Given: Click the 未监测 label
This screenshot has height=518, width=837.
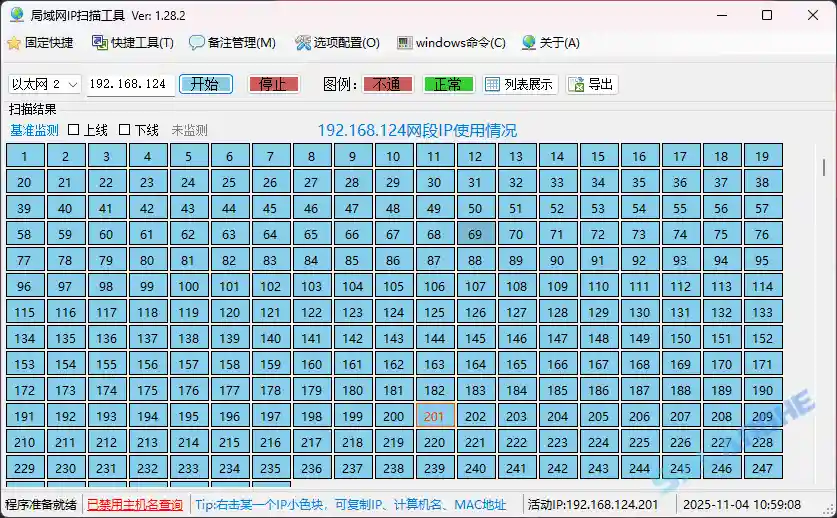Looking at the screenshot, I should 189,130.
